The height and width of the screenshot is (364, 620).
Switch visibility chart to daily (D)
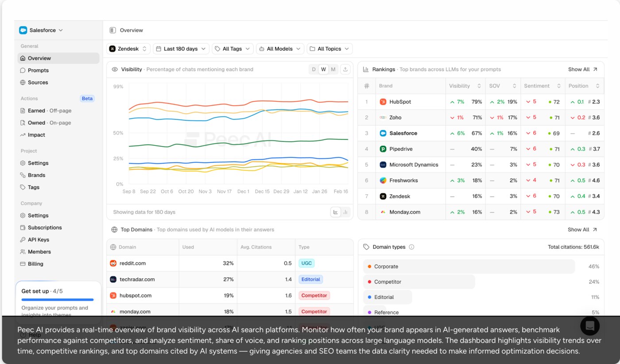[314, 69]
